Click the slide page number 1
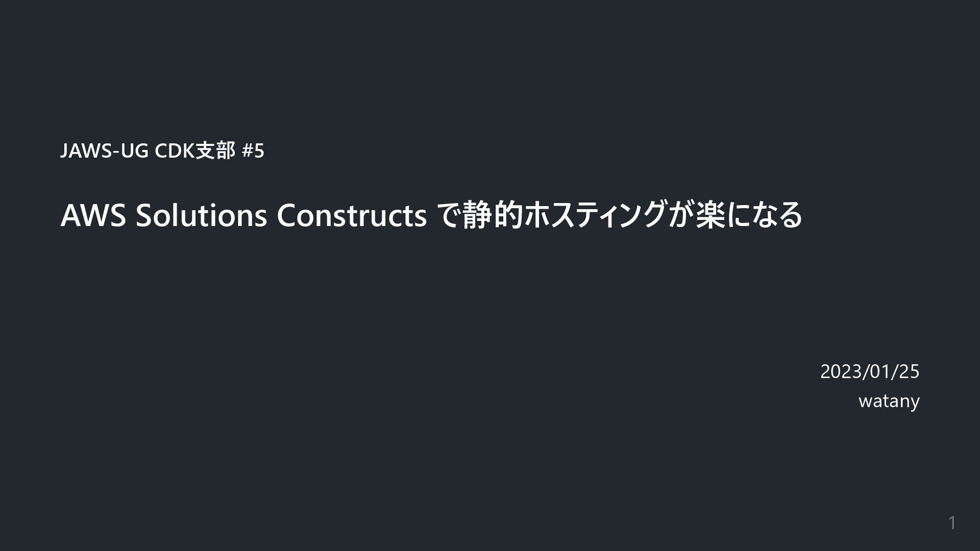 [x=952, y=523]
